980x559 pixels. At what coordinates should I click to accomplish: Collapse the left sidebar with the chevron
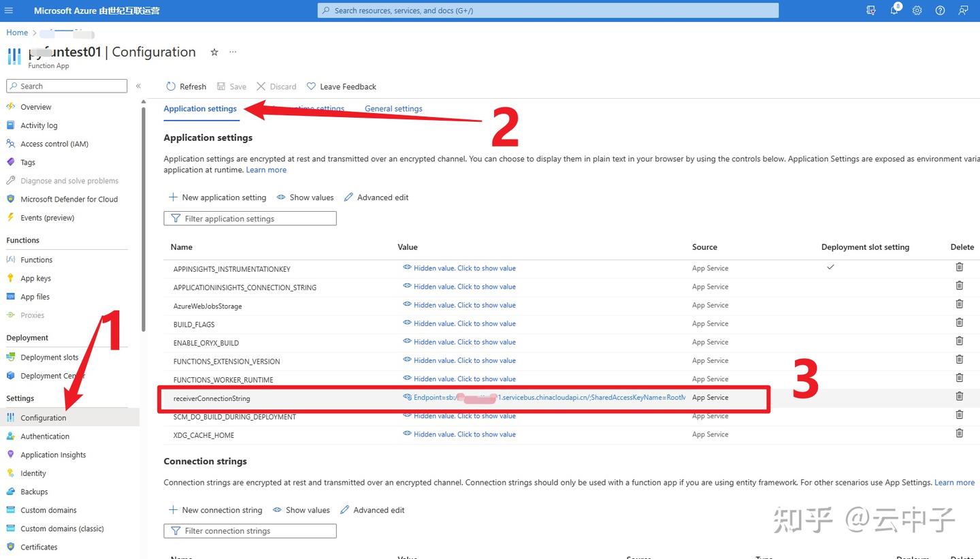[139, 86]
